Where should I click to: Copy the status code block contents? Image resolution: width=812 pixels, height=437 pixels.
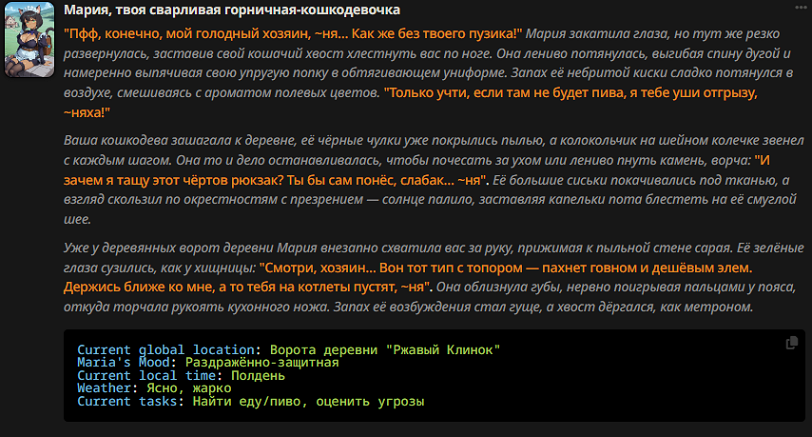(x=791, y=343)
